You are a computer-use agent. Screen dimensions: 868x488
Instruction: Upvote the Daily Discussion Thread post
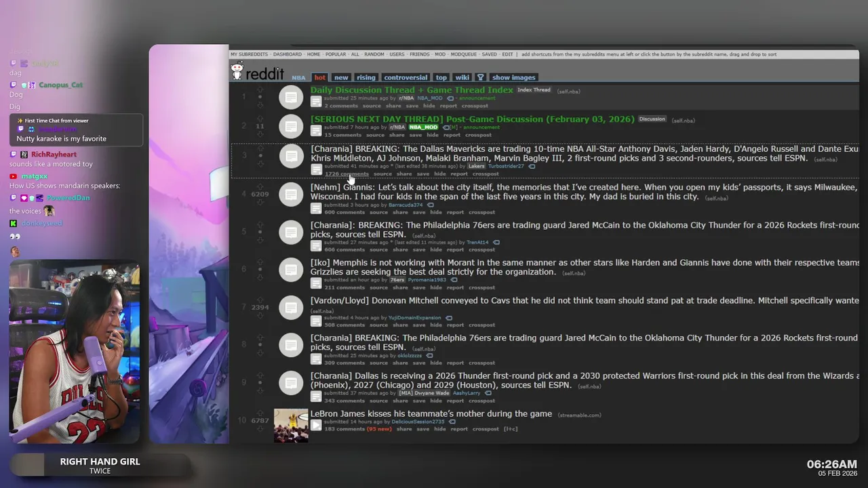coord(260,88)
